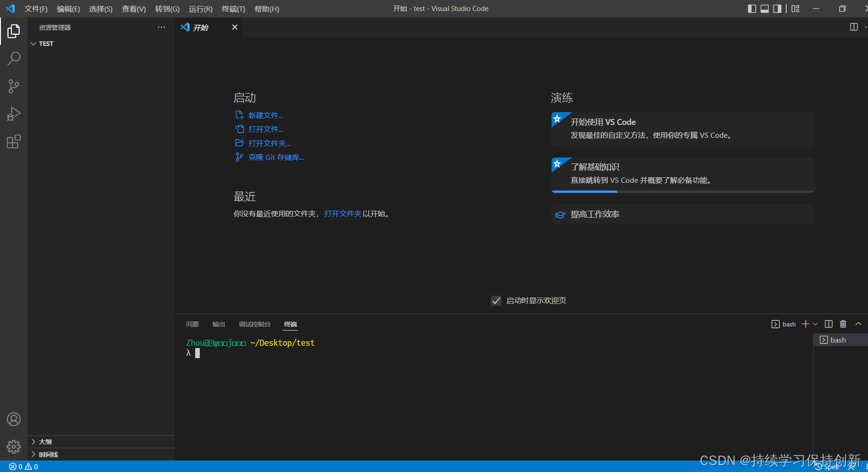Toggle the primary sidebar visibility
The width and height of the screenshot is (868, 472).
(x=752, y=8)
